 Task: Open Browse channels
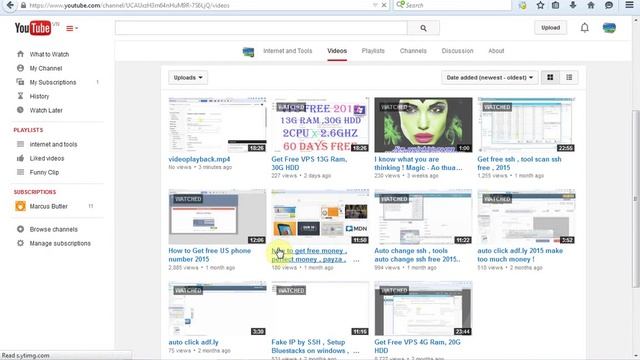(53, 229)
